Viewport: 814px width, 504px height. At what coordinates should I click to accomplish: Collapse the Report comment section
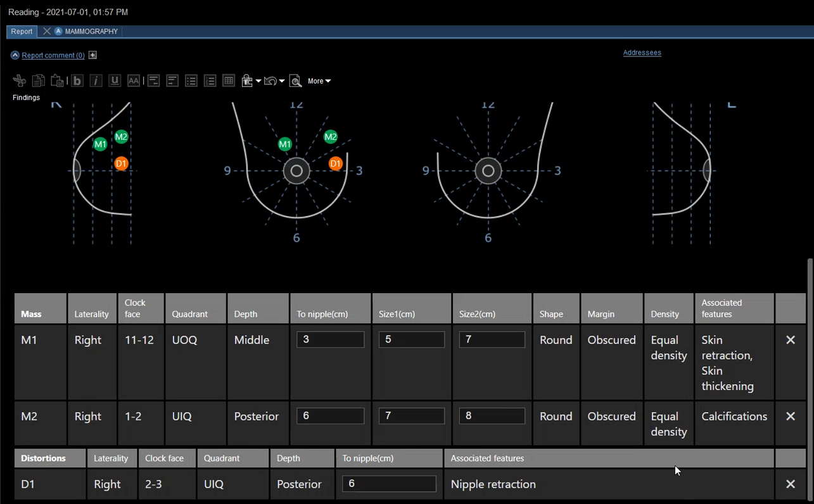click(x=15, y=56)
